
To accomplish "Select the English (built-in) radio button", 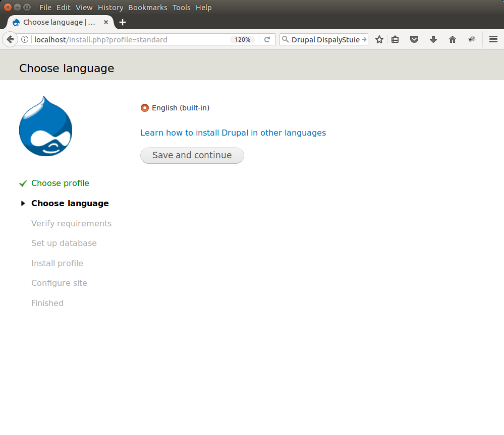I will [145, 108].
